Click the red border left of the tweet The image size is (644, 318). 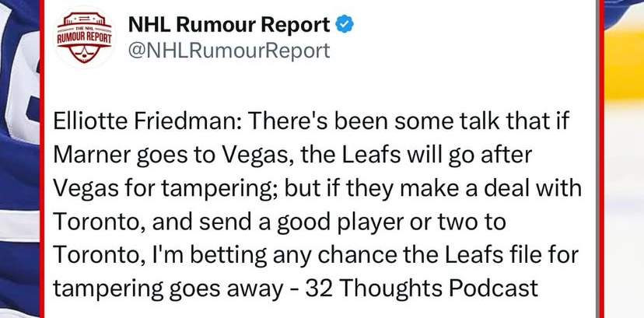pos(41,159)
